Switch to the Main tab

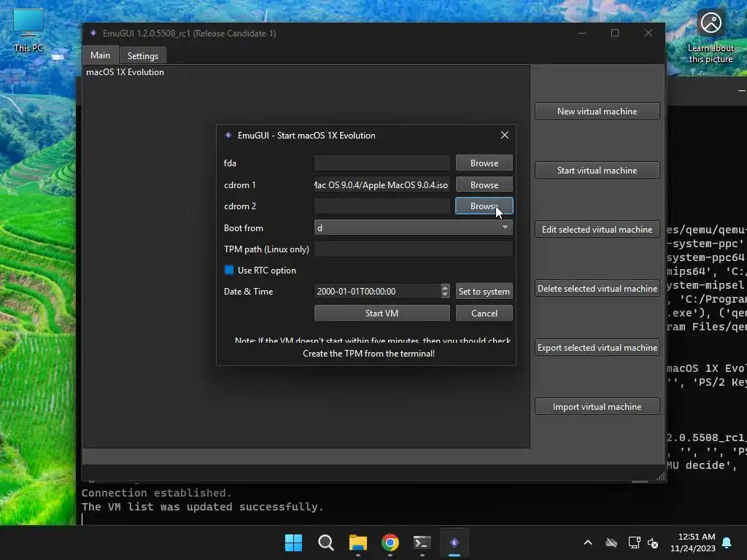coord(100,55)
